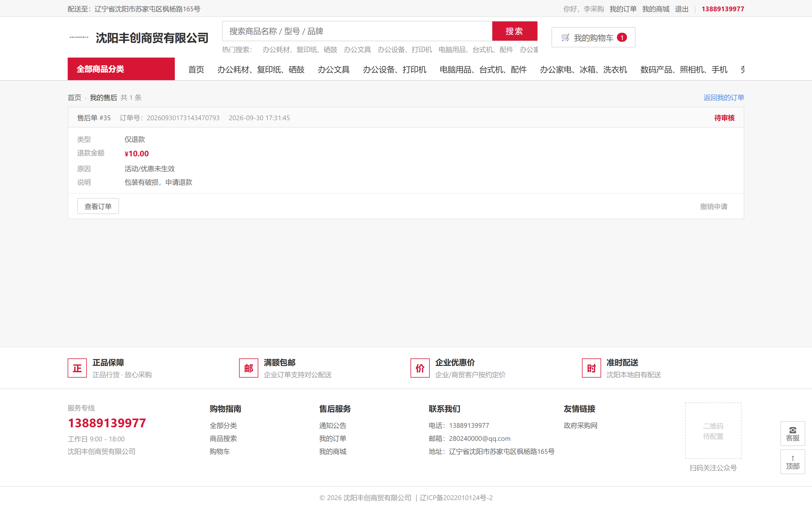Click 返回我的订单 link
812x508 pixels.
coord(724,98)
